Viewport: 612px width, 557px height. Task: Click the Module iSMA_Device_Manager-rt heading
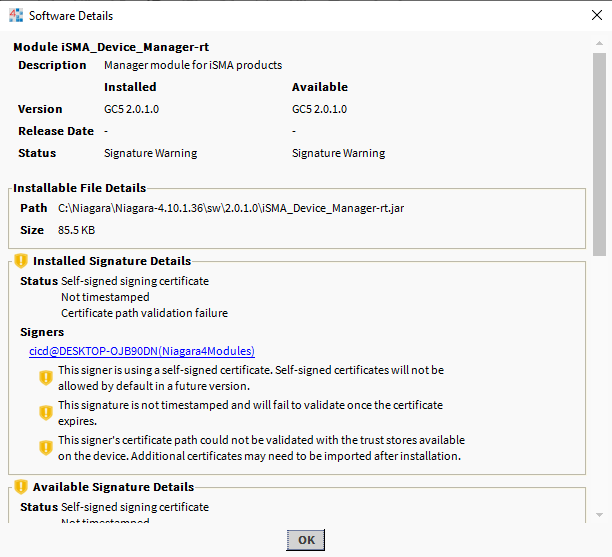point(111,47)
